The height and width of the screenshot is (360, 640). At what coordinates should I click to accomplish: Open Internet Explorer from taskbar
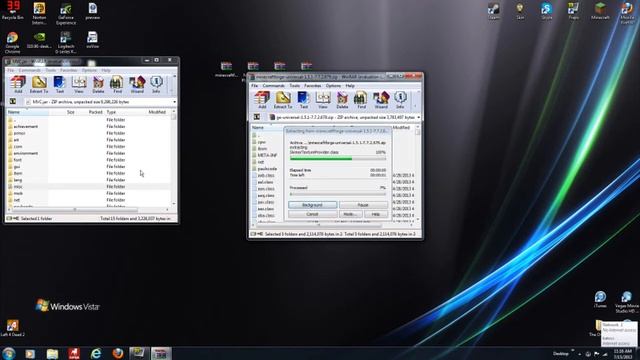tap(96, 353)
